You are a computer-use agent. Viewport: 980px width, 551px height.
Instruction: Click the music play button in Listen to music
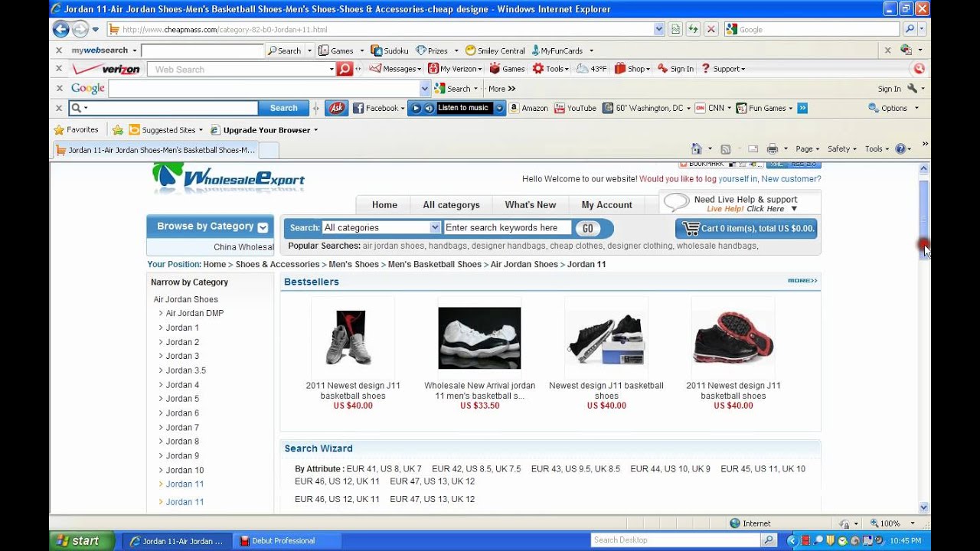pyautogui.click(x=416, y=108)
